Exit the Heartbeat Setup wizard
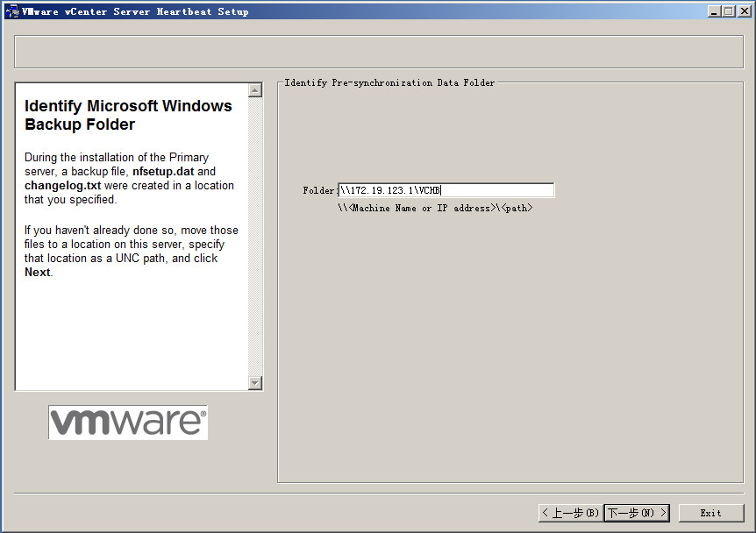The width and height of the screenshot is (756, 533). pyautogui.click(x=711, y=513)
